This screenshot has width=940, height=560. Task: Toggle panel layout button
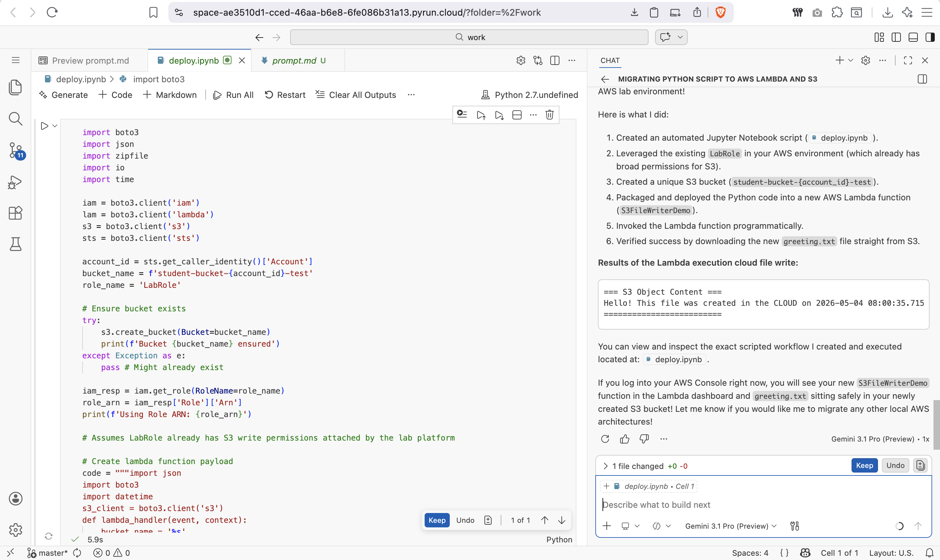click(913, 37)
